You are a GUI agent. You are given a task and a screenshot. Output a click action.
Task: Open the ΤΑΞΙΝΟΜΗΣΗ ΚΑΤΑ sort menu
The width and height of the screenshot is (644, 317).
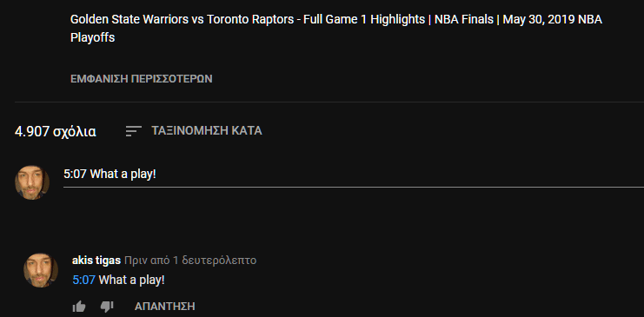click(194, 131)
